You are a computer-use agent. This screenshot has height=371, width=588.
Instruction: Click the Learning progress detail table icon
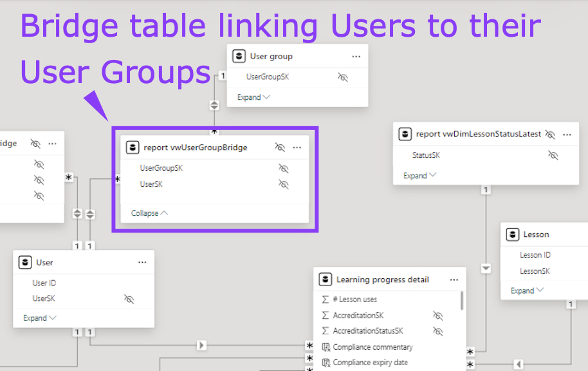(326, 280)
